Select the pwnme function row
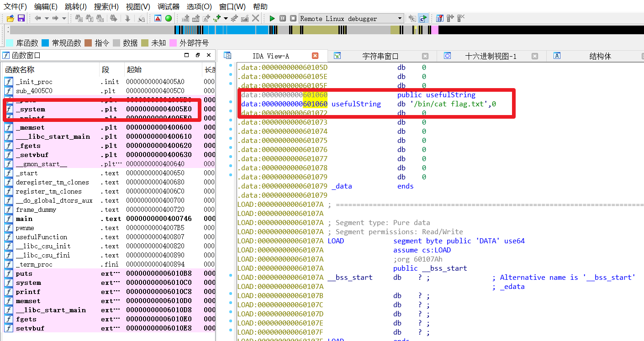Screen dimensions: 644x341 tap(109, 228)
